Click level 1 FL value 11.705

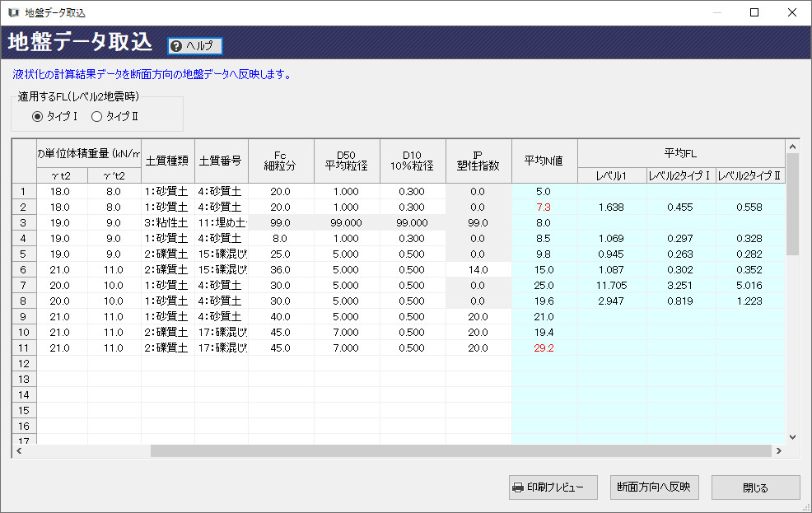pyautogui.click(x=612, y=285)
